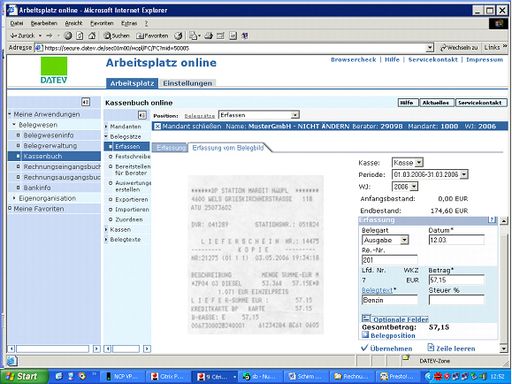The height and width of the screenshot is (384, 512).
Task: Click the Favoriten toolbar button
Action: (152, 36)
